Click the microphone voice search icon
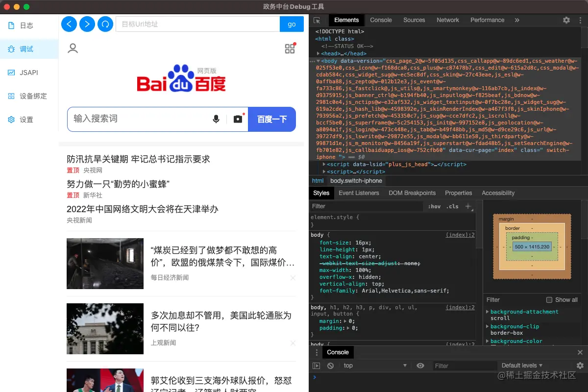Screen dimensions: 588x392 216,119
